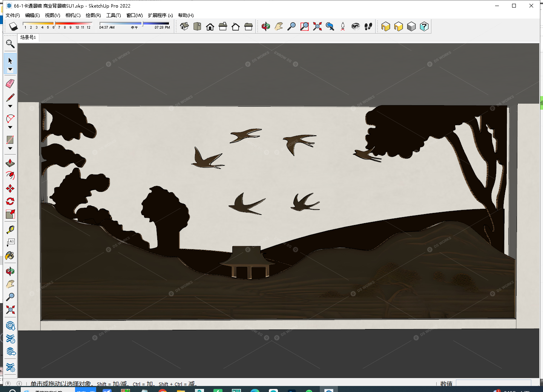The image size is (543, 392).
Task: Select Push/Pull tool
Action: (10, 163)
